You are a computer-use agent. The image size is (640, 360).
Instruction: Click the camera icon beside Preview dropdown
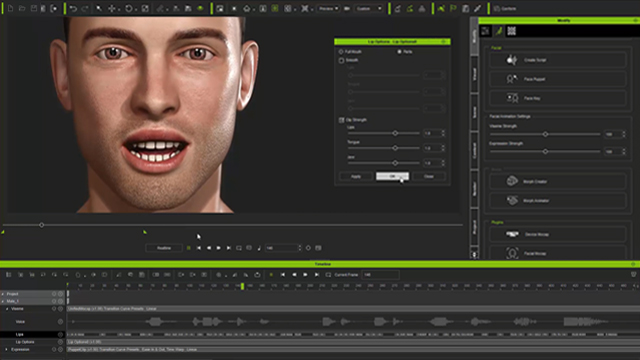pyautogui.click(x=347, y=9)
